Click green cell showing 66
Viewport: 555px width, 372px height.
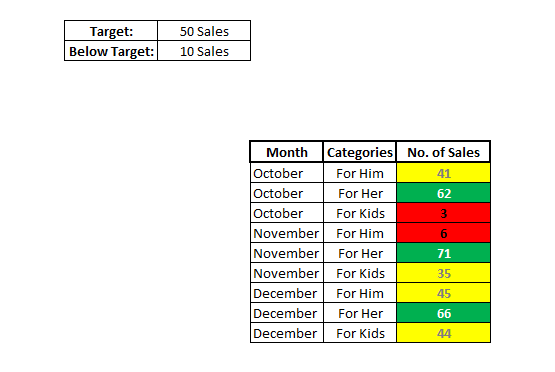444,313
